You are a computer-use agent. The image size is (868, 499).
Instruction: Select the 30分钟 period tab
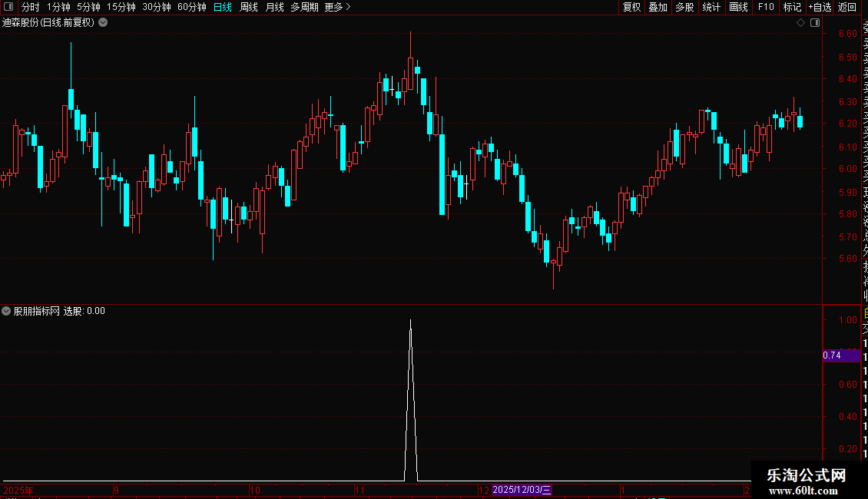click(x=157, y=7)
